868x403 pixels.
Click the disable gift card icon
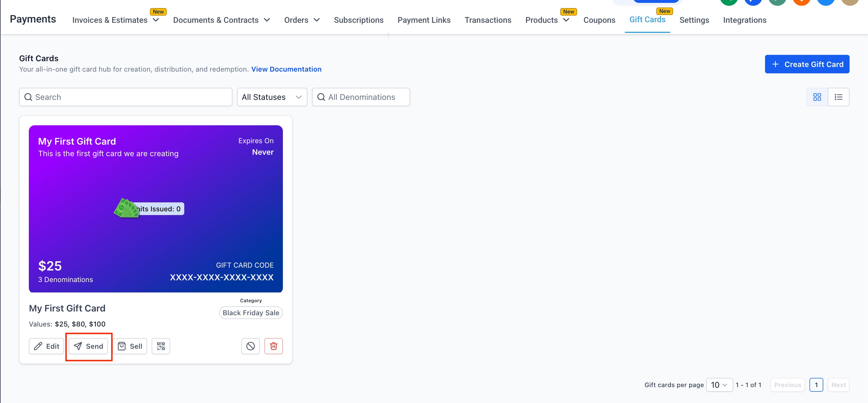pos(250,346)
